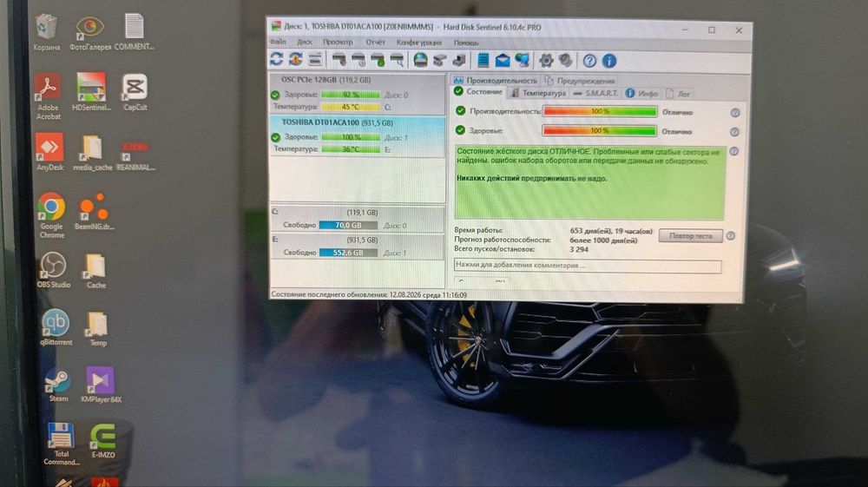The height and width of the screenshot is (487, 868).
Task: Select the Adobe Acrobat desktop icon
Action: tap(48, 96)
